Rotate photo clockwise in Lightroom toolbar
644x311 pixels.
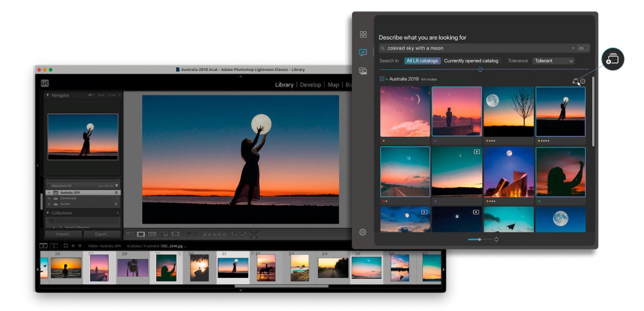click(x=243, y=235)
